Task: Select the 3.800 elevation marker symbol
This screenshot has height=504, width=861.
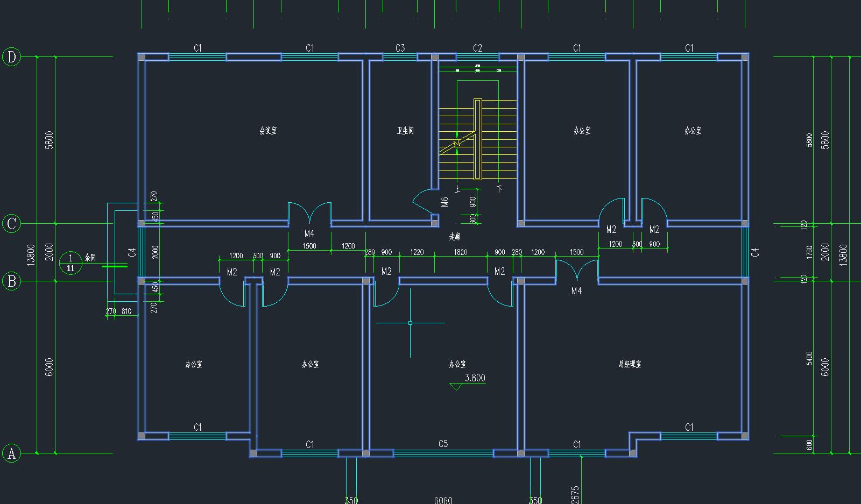Action: tap(457, 386)
